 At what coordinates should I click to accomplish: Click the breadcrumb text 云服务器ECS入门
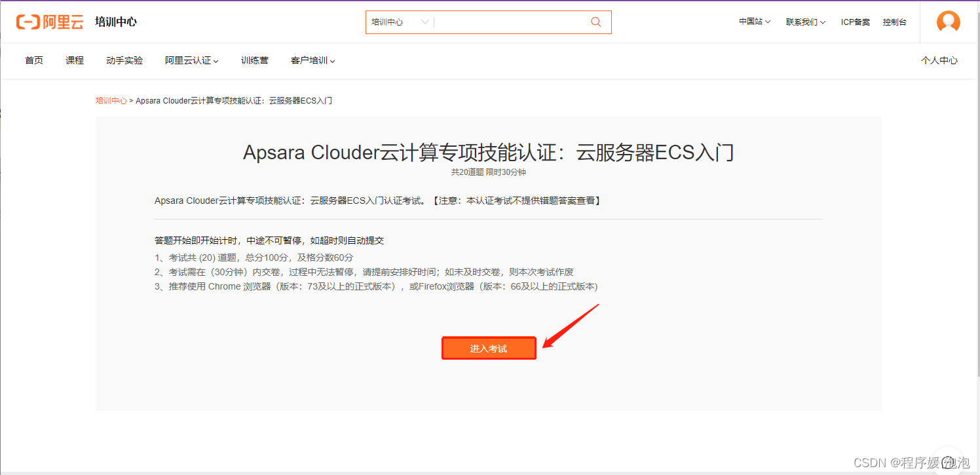pyautogui.click(x=301, y=101)
